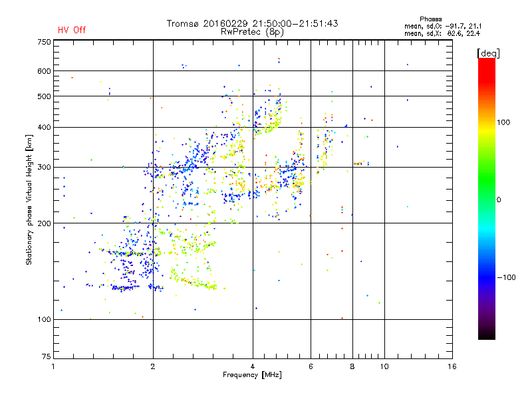Click the 'Frequency [MHz]' axis title

(252, 375)
